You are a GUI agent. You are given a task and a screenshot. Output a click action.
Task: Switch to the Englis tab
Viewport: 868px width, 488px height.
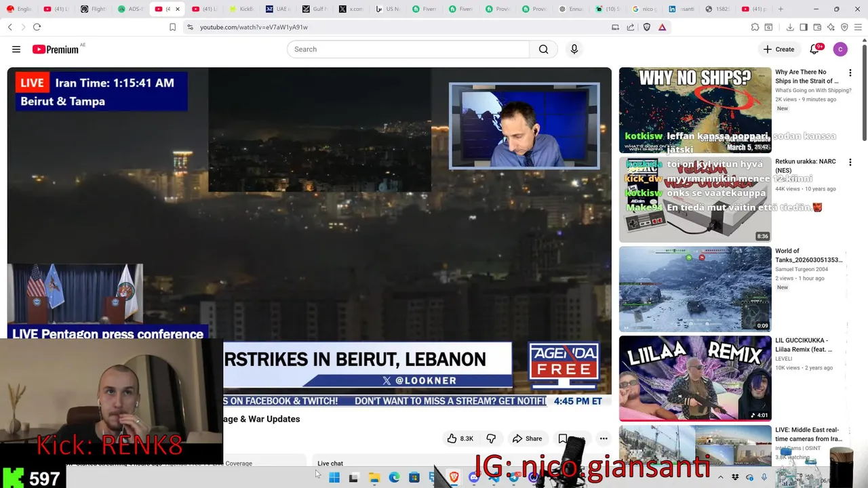pyautogui.click(x=20, y=9)
